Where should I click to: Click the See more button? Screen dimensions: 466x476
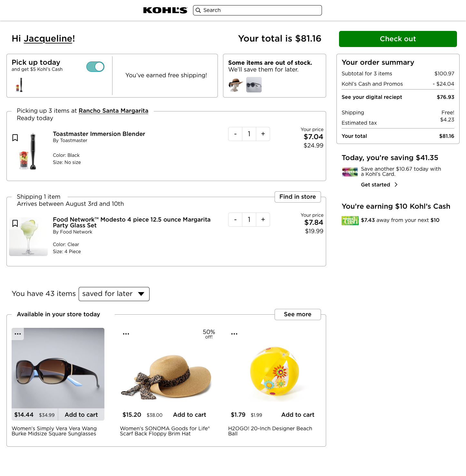tap(297, 314)
